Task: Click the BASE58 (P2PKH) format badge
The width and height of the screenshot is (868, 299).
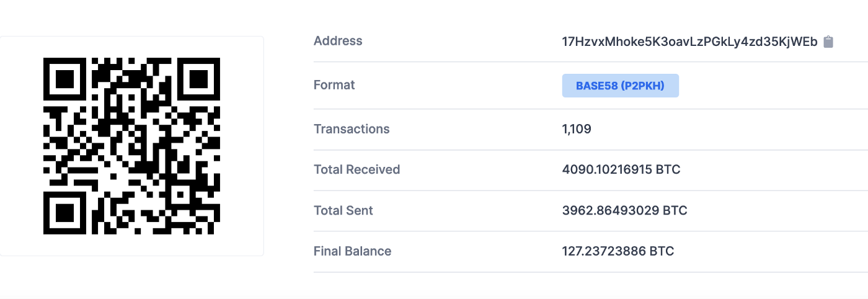Action: tap(620, 86)
